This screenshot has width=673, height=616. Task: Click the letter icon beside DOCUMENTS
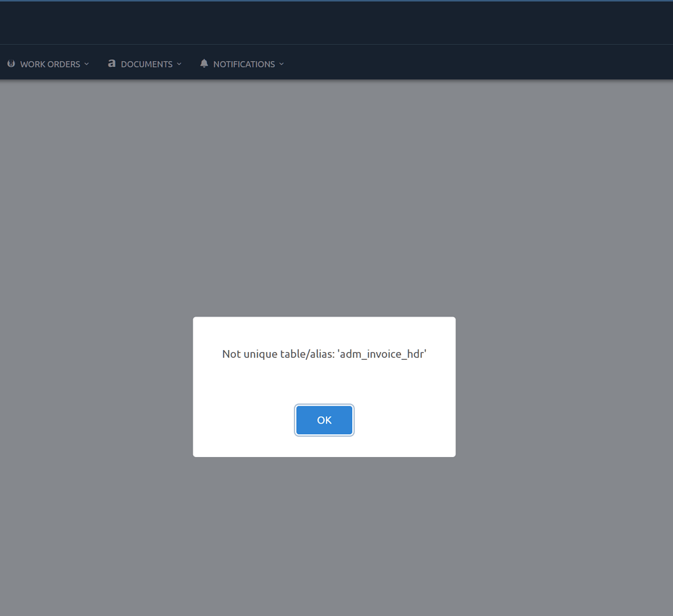(111, 63)
